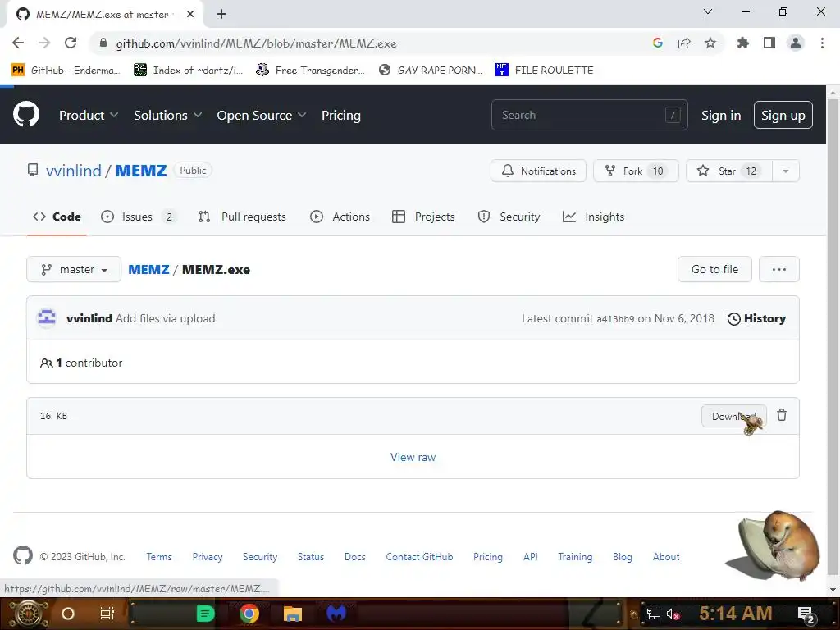Viewport: 840px width, 630px height.
Task: Open the View raw link
Action: [x=413, y=458]
